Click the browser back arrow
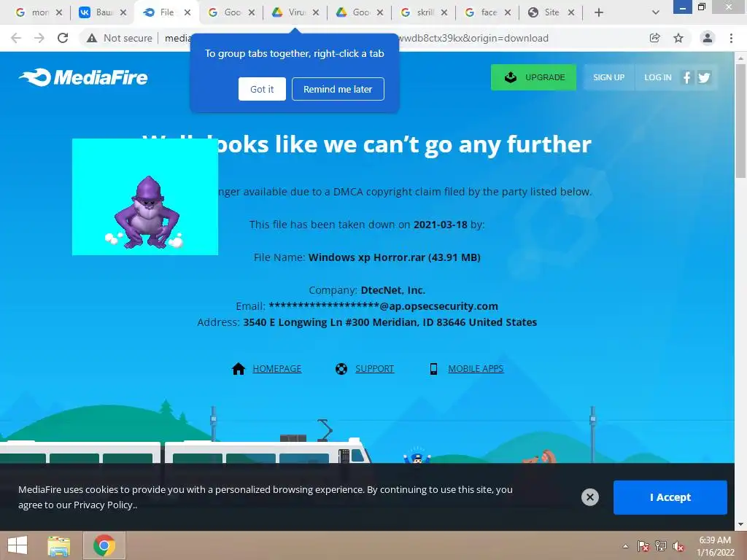747x560 pixels. pyautogui.click(x=16, y=38)
